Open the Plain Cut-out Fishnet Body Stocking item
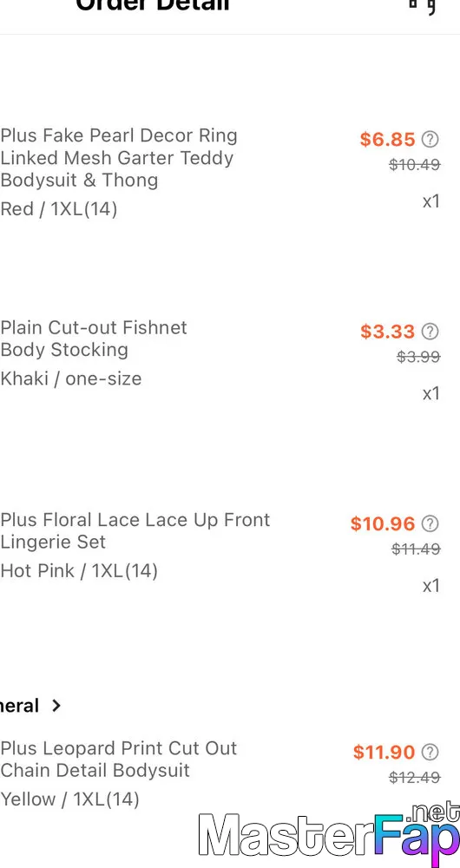Viewport: 460px width, 868px height. pyautogui.click(x=94, y=339)
